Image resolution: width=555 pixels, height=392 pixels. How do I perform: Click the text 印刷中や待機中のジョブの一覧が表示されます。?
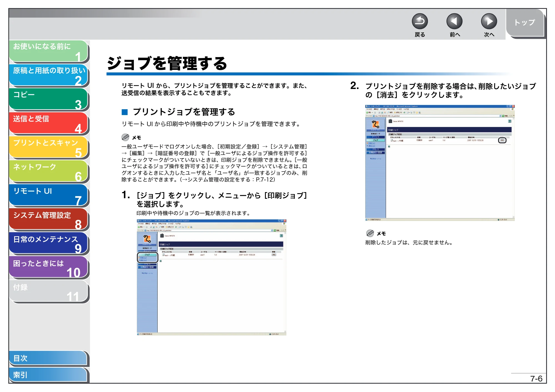point(194,213)
